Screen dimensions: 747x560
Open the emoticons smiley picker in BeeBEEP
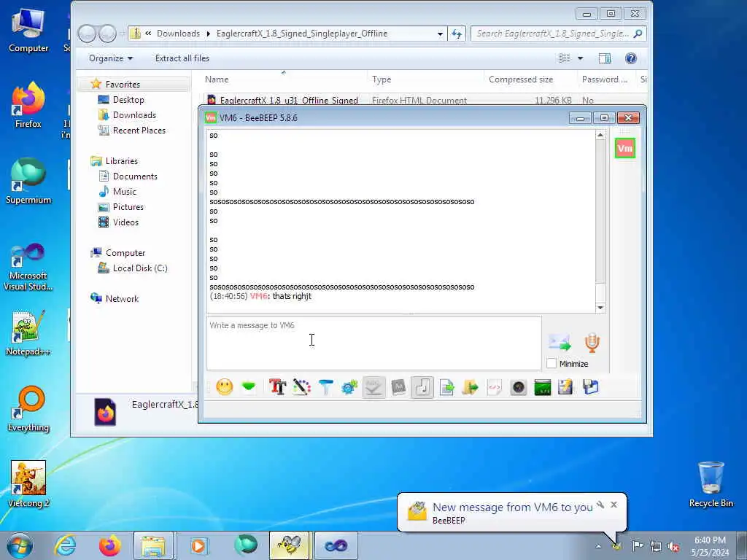[x=225, y=387]
